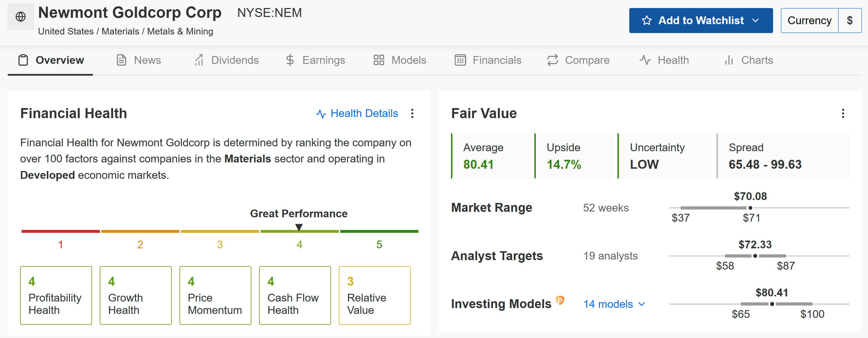Screen dimensions: 868x338
Task: Click the Great Performance marker on health bar
Action: pyautogui.click(x=299, y=228)
